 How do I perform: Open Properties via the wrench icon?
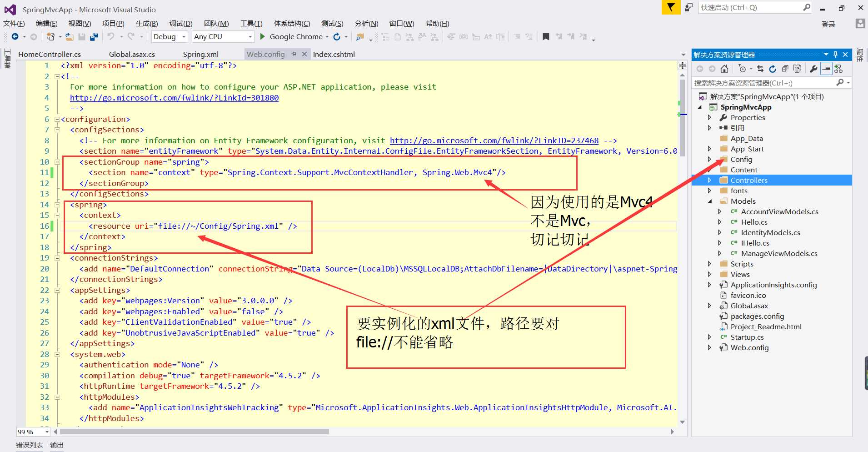click(813, 69)
